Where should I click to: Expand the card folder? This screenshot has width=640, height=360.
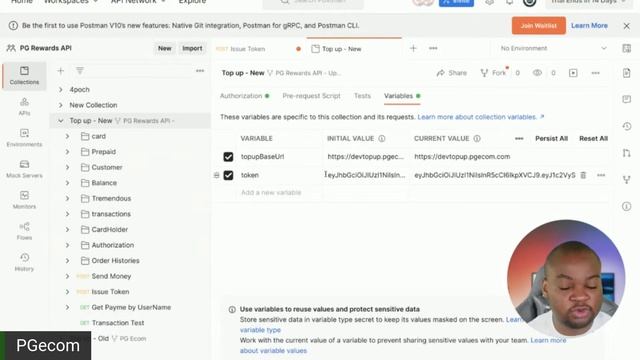pyautogui.click(x=67, y=136)
